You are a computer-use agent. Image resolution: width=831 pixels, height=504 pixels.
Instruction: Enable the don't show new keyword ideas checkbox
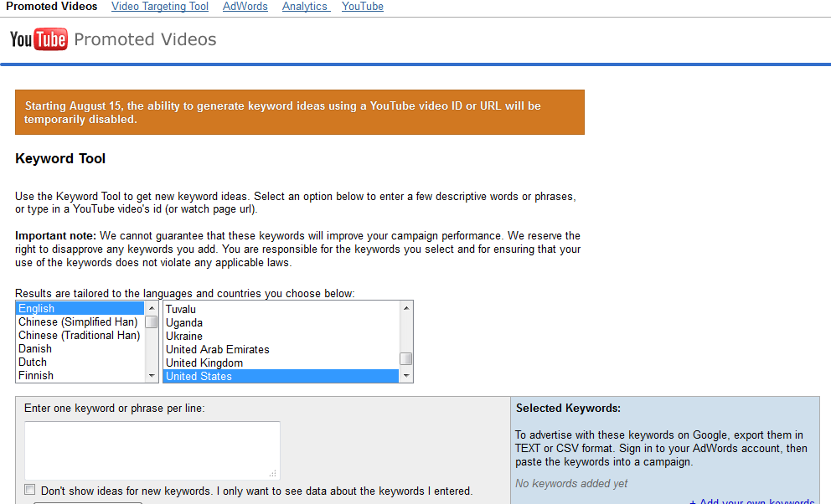[x=30, y=490]
